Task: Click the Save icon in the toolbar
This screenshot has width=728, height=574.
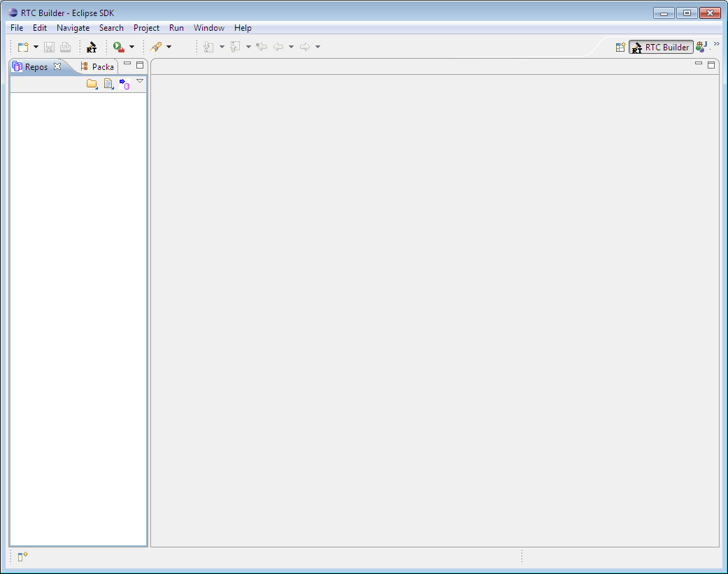Action: 49,47
